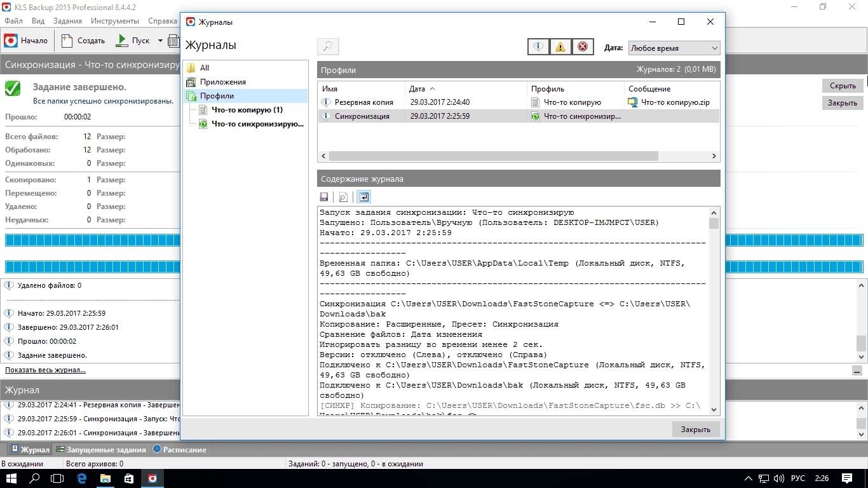Open the Дата 'Любое время' dropdown
Viewport: 868px width, 488px height.
pyautogui.click(x=674, y=48)
